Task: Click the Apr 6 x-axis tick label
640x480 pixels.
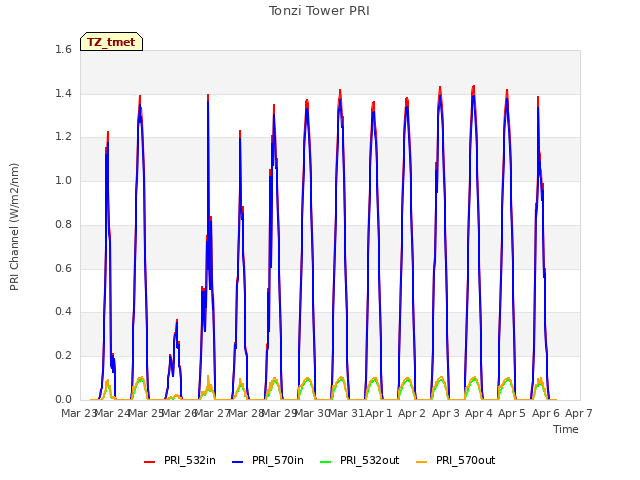Action: point(546,413)
